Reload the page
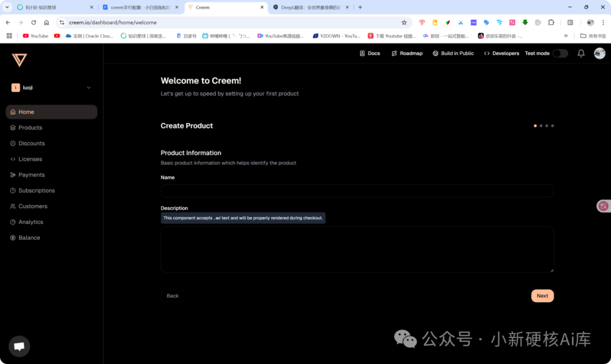Image resolution: width=611 pixels, height=364 pixels. click(33, 23)
